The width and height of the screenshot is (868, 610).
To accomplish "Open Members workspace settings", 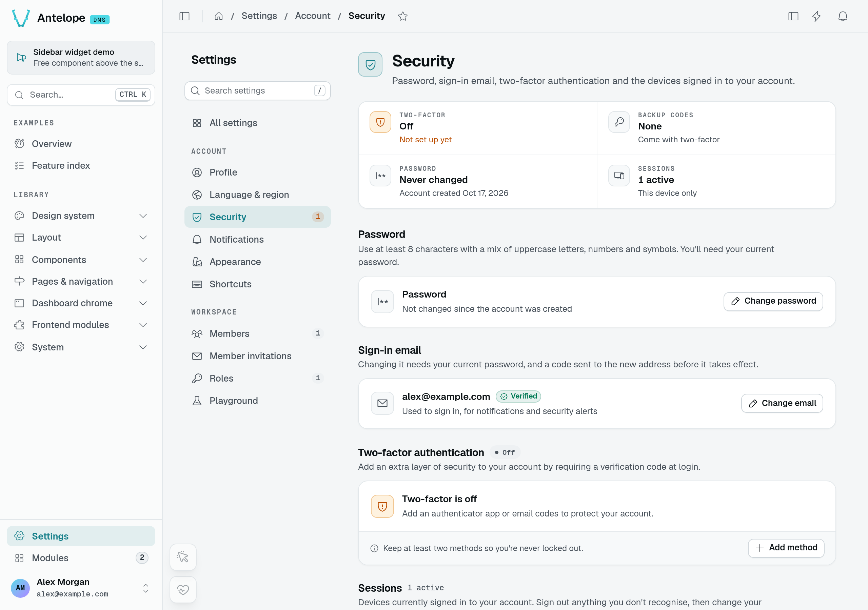I will [x=257, y=333].
